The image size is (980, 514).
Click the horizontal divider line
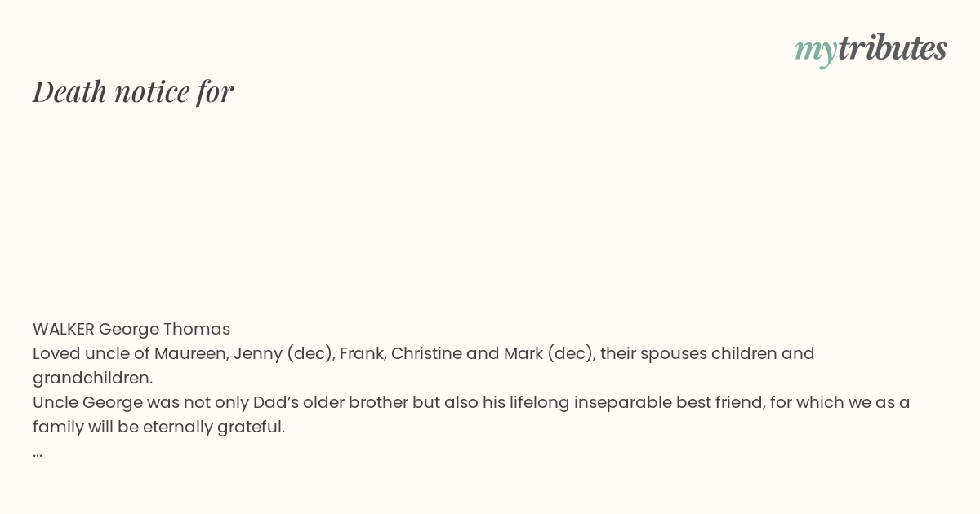point(490,290)
